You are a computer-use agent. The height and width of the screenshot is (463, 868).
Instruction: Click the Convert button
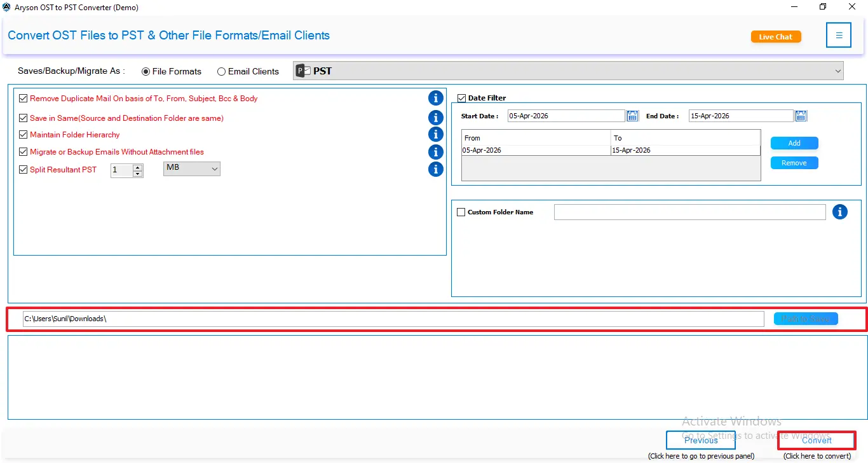(x=817, y=440)
